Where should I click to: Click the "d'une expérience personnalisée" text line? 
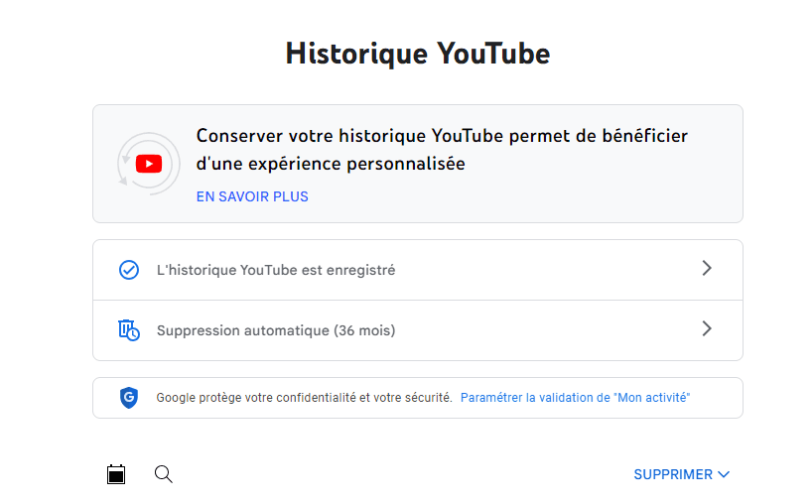click(331, 164)
